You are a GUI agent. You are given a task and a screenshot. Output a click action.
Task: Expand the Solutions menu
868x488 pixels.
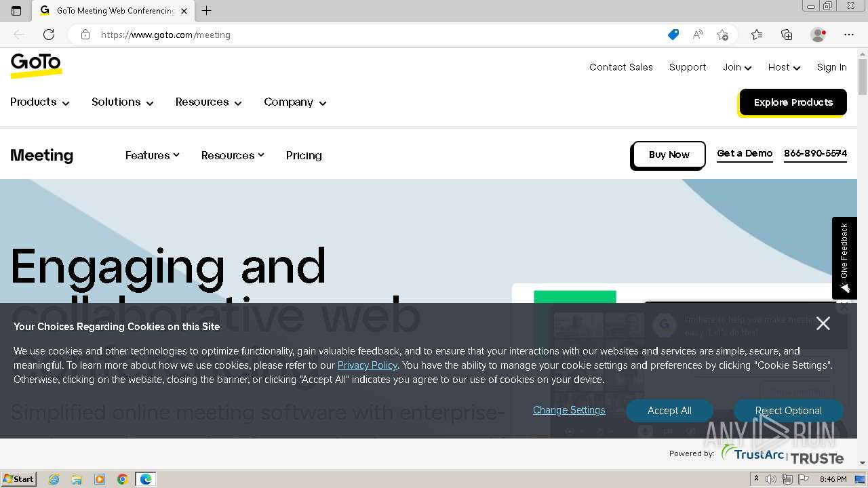[123, 102]
